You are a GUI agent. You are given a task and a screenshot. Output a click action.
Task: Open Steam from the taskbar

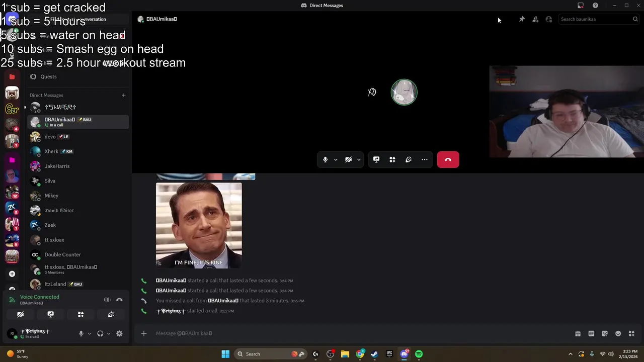(x=374, y=354)
